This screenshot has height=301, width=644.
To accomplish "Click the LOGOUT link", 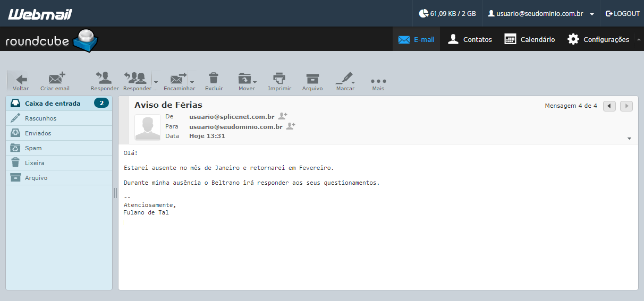I will tap(623, 13).
